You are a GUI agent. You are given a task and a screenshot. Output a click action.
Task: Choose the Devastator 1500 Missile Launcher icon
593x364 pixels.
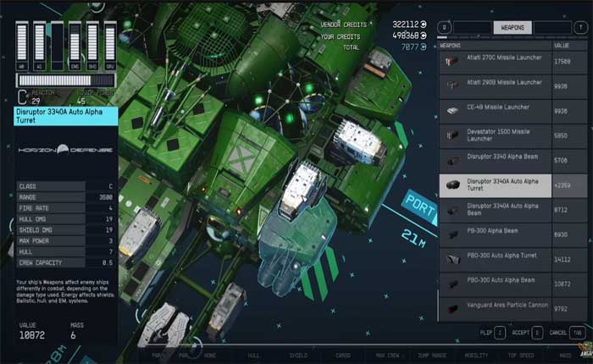(451, 135)
